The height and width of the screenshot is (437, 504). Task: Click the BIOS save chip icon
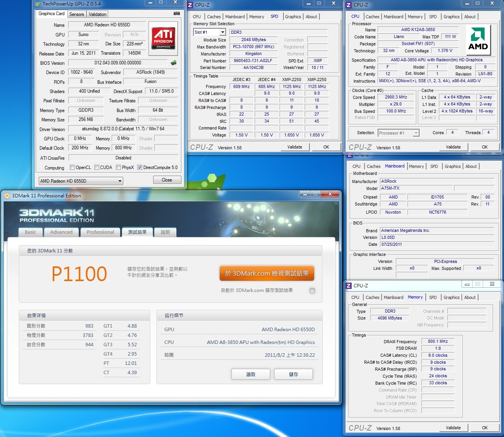[x=173, y=63]
